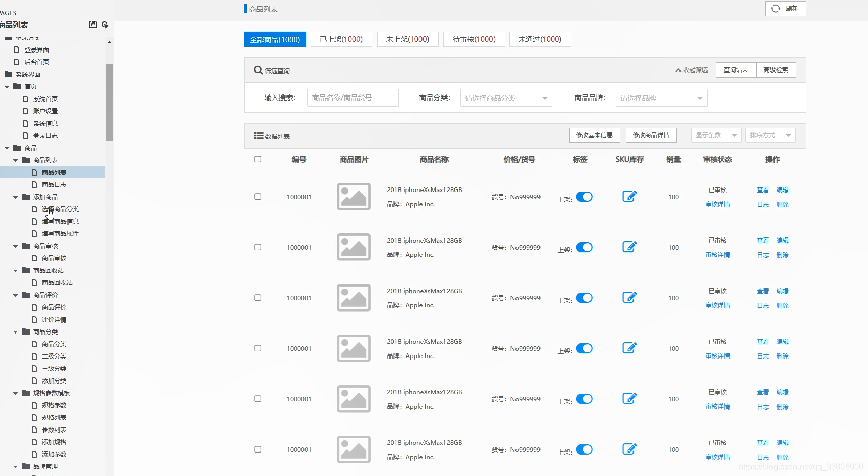868x476 pixels.
Task: Click the 商品名称/商品货号 search field
Action: coord(353,98)
